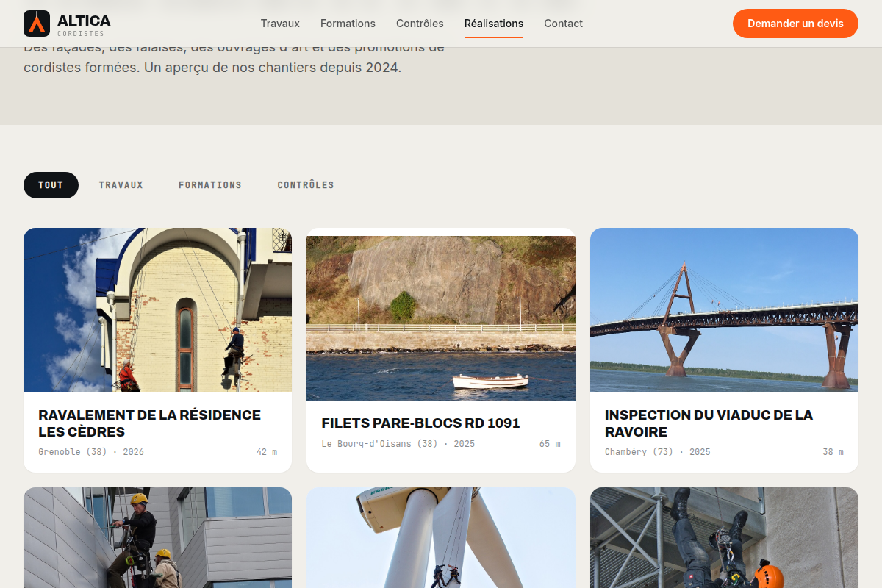Select the Réalisations nav item

click(494, 24)
